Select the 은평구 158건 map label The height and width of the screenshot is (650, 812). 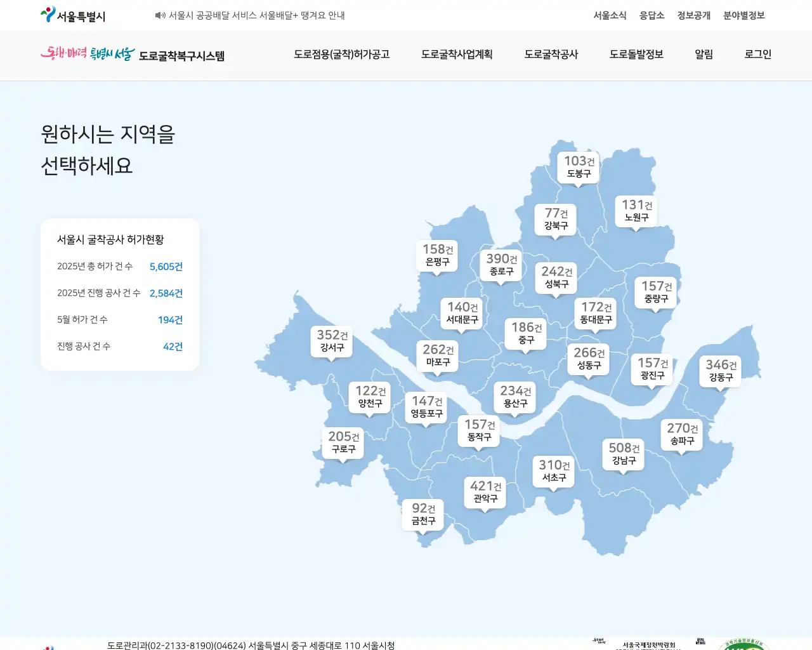point(437,255)
